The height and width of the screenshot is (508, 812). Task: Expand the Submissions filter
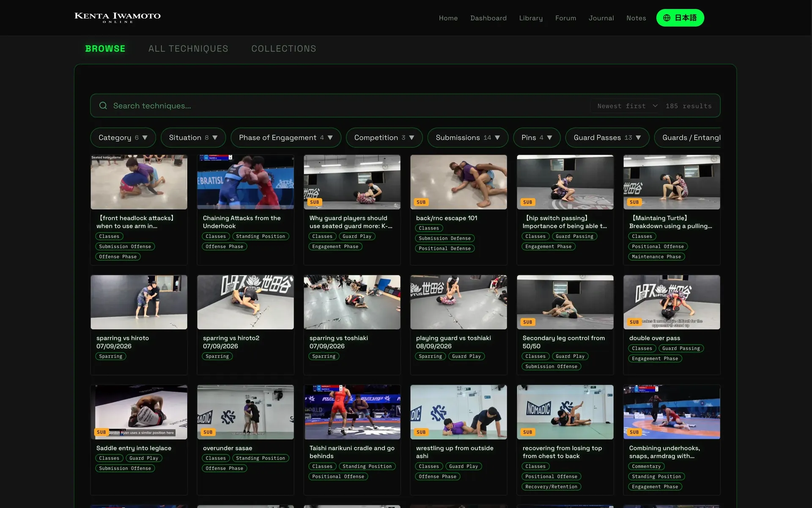[468, 138]
